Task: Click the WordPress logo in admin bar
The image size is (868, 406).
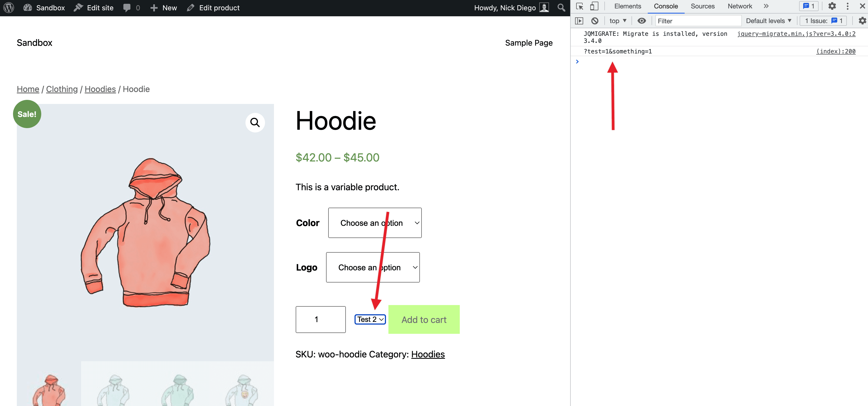Action: (9, 8)
